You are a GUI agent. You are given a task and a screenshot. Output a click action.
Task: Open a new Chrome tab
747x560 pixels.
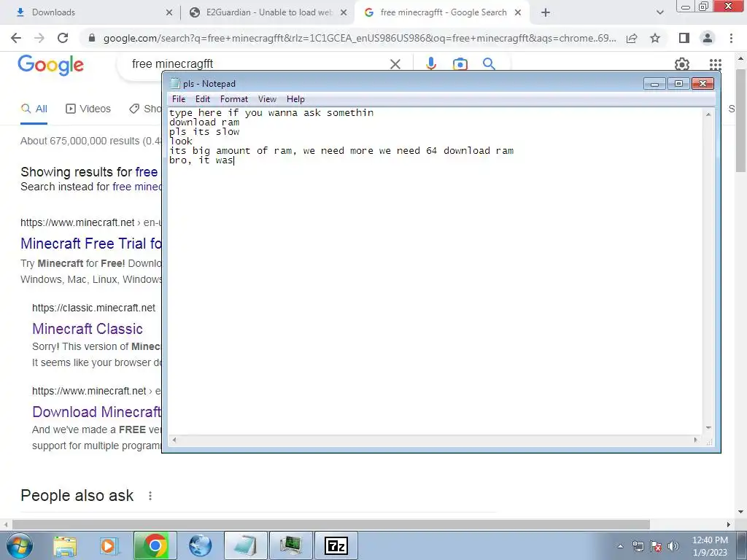546,12
